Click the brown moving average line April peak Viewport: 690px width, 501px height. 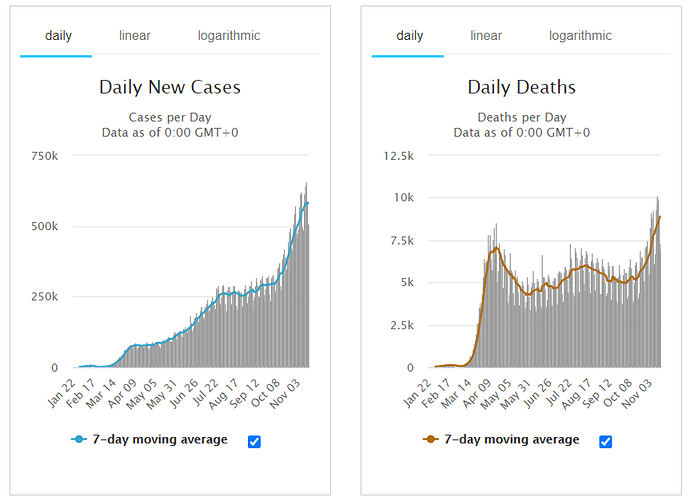tap(495, 247)
